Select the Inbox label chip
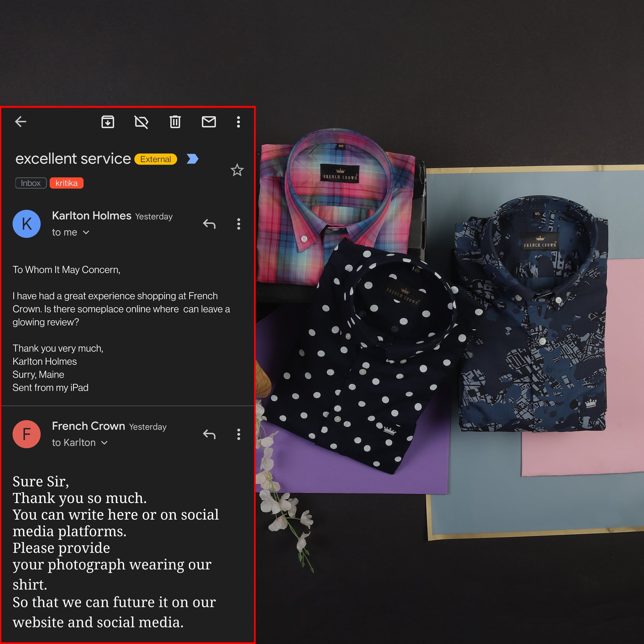Screen dimensions: 644x644 point(31,183)
